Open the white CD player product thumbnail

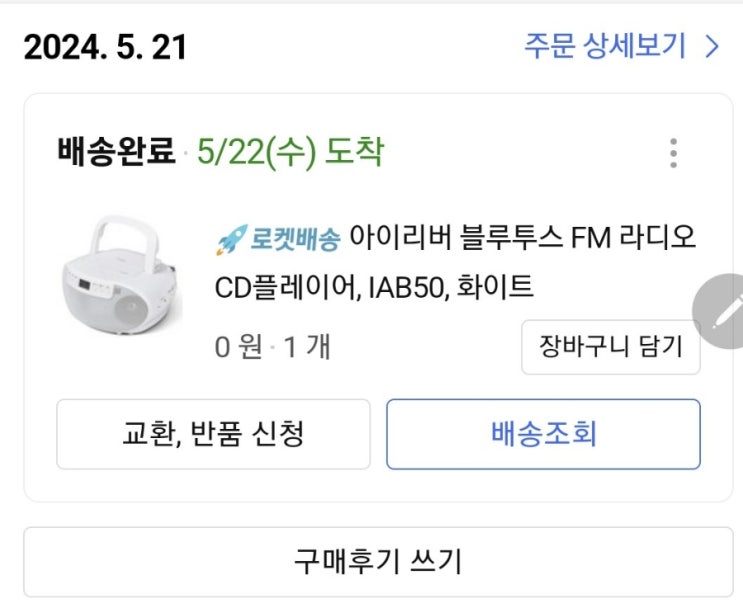122,275
